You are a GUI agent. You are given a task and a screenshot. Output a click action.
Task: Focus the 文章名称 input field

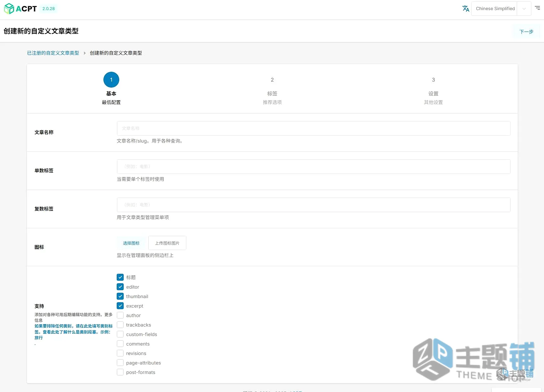point(313,128)
